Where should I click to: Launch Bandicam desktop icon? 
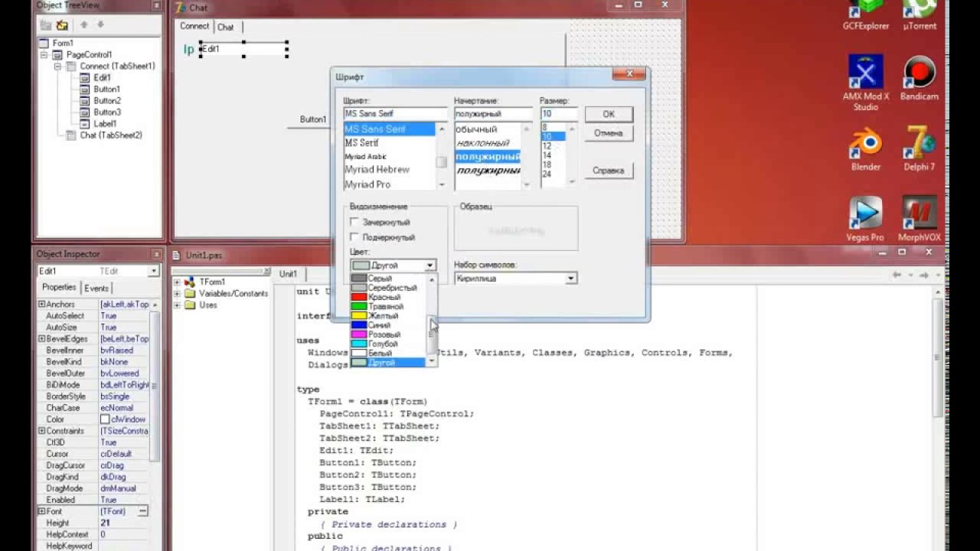[x=920, y=78]
